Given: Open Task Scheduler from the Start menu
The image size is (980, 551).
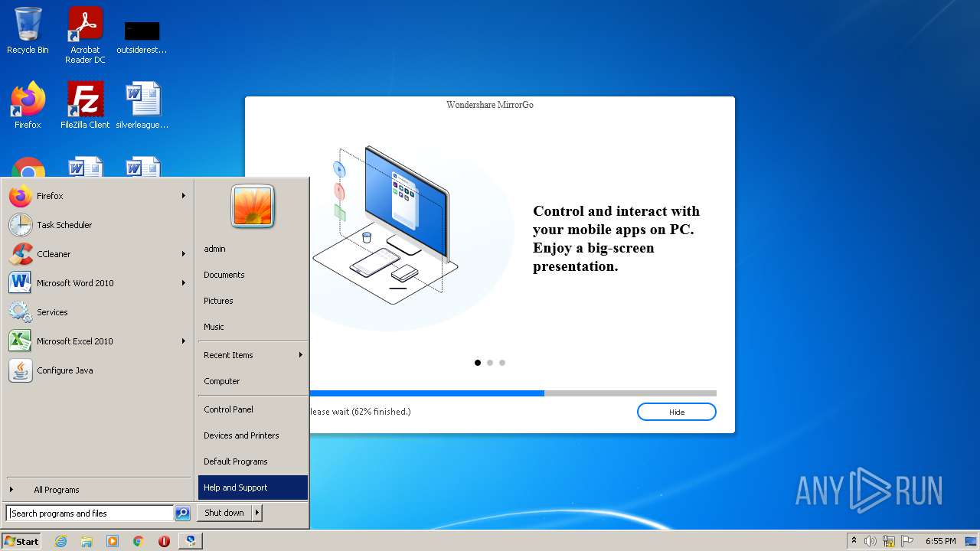Looking at the screenshot, I should (x=97, y=225).
